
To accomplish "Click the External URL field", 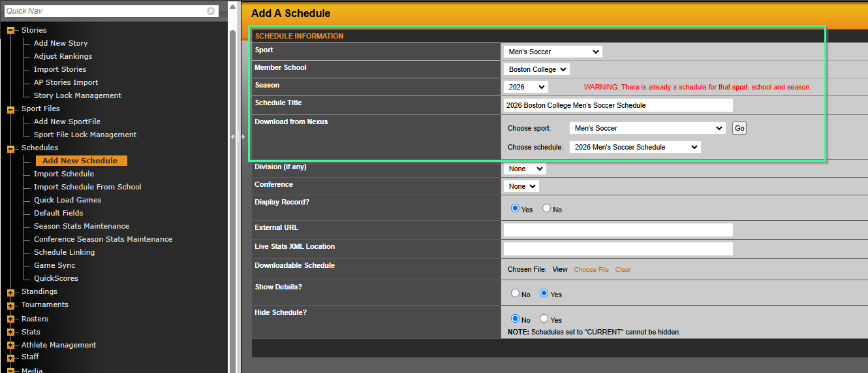I will (x=618, y=230).
